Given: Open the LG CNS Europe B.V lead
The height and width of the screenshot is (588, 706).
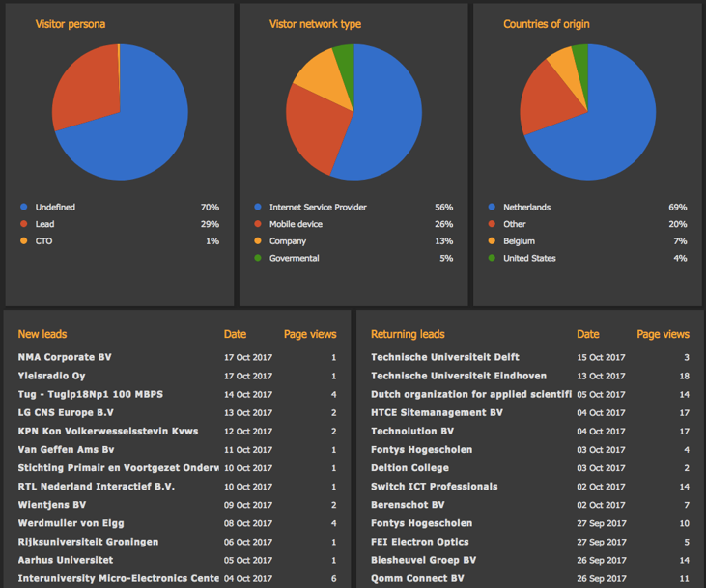Looking at the screenshot, I should click(66, 413).
